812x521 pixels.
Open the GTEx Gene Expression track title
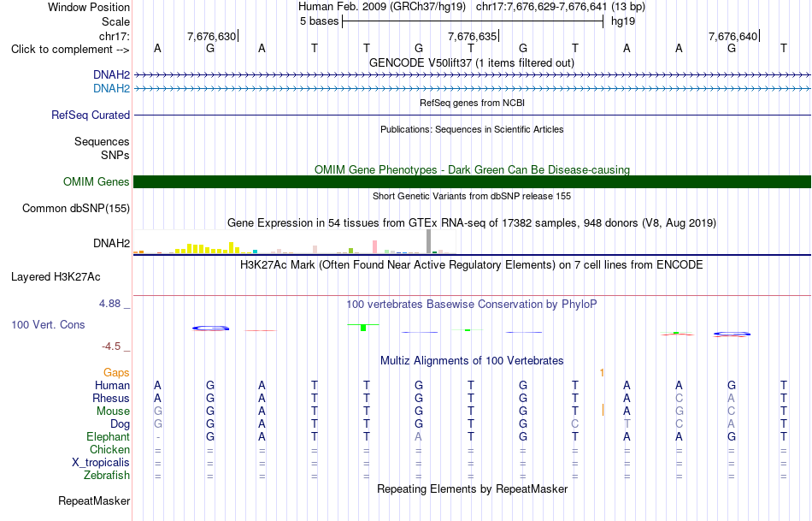coord(472,223)
